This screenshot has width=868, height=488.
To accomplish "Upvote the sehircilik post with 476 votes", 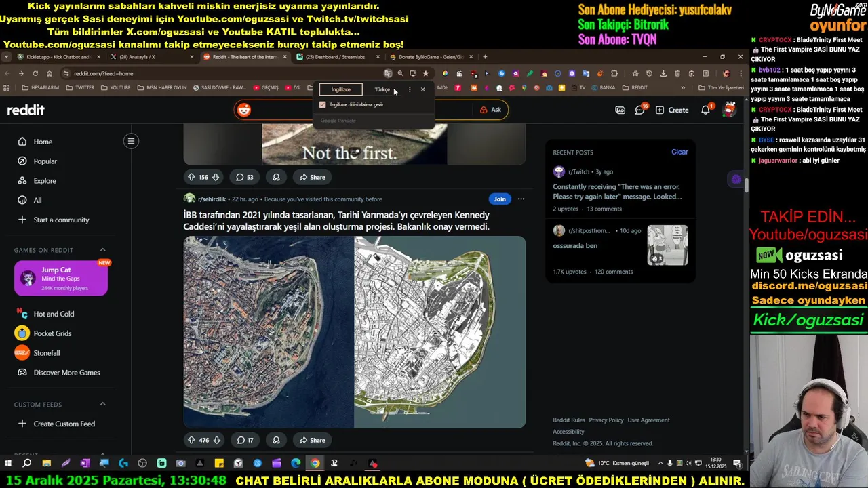I will (x=191, y=440).
